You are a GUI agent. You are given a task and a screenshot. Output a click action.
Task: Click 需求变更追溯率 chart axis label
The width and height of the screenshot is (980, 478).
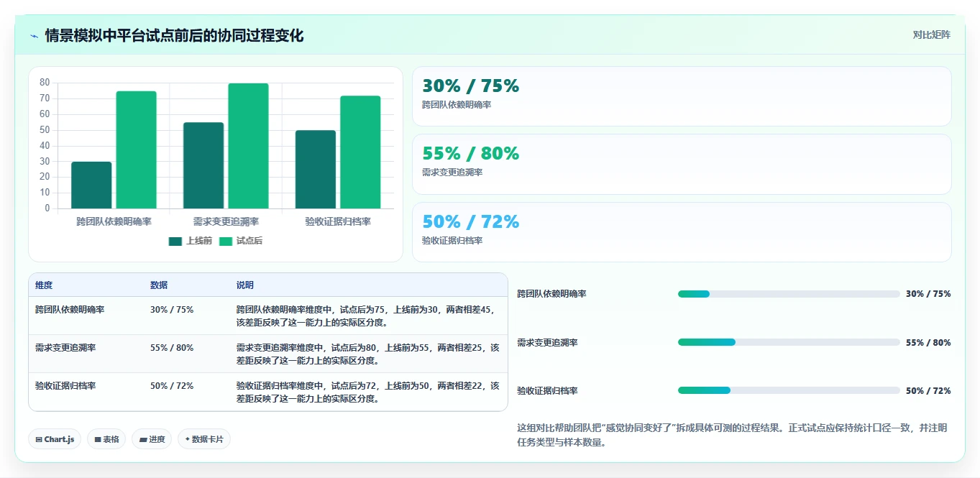click(226, 221)
